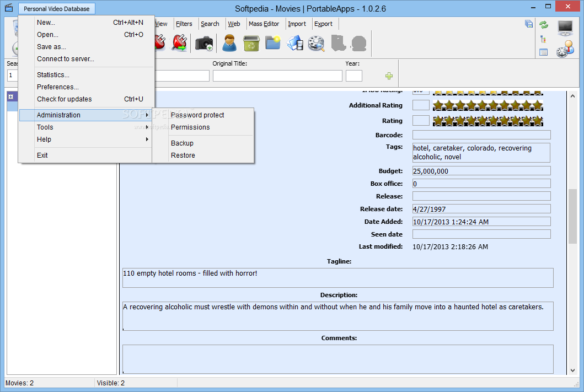Click the vertical scrollbar thumb in details
This screenshot has height=392, width=584.
click(572, 217)
